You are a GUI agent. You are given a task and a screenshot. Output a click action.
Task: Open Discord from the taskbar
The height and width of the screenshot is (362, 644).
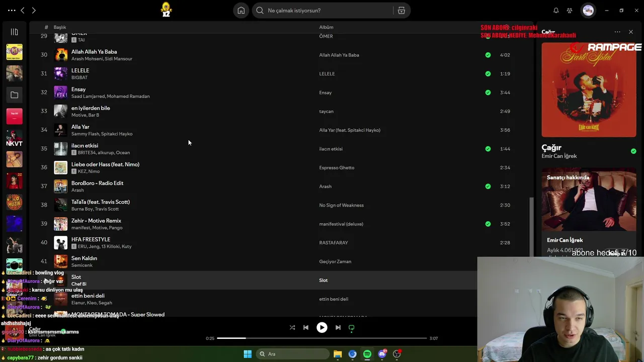click(382, 354)
